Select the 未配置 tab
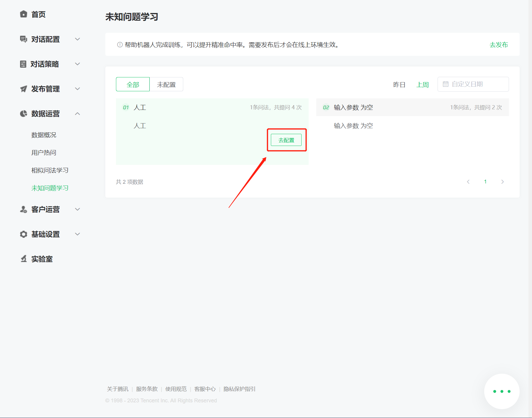The width and height of the screenshot is (532, 418). (x=166, y=84)
